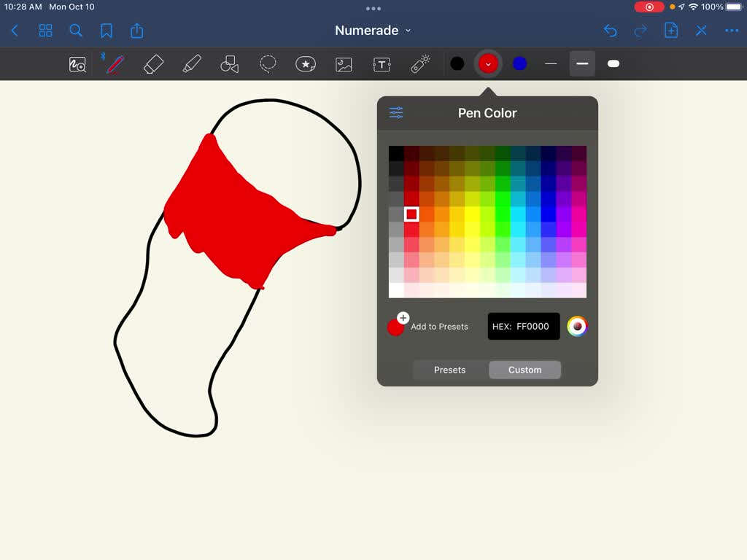This screenshot has width=747, height=560.
Task: Select the black pen color
Action: point(457,63)
